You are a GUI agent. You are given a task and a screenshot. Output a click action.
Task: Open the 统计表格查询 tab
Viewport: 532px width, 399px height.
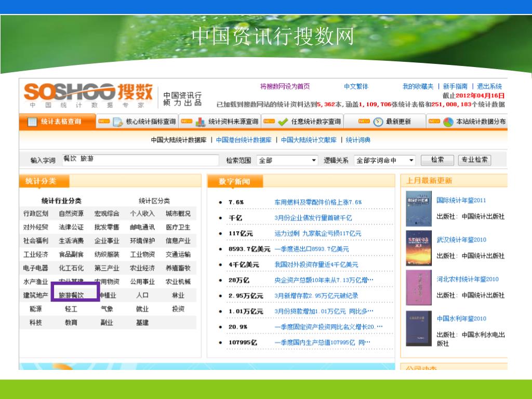57,122
